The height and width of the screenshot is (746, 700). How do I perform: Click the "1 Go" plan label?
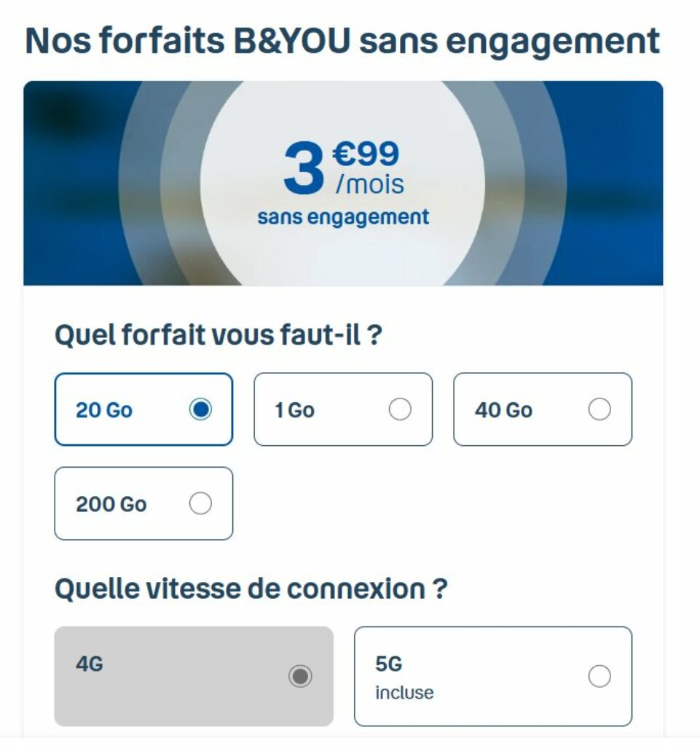pos(295,410)
